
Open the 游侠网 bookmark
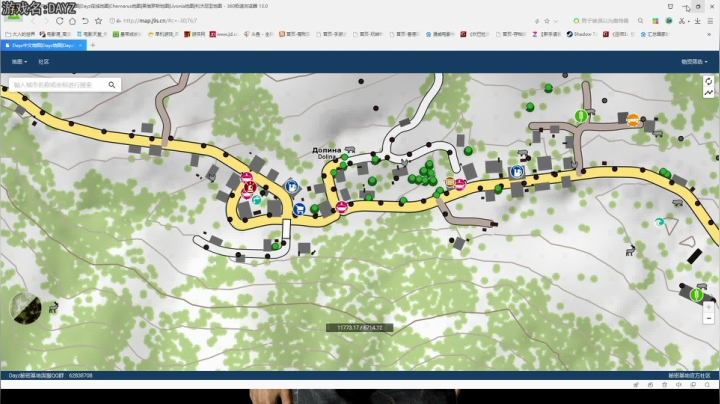194,34
